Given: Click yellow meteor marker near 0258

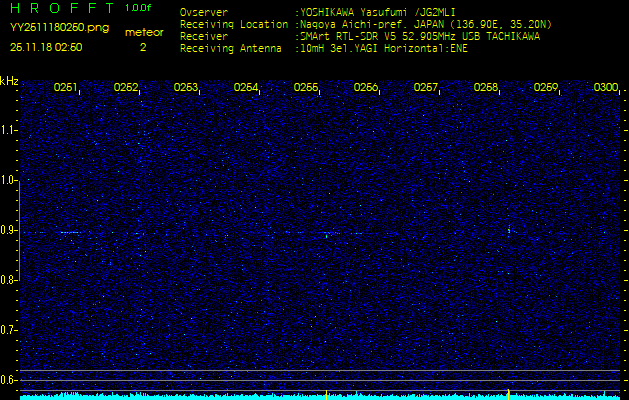Looking at the screenshot, I should coord(509,394).
